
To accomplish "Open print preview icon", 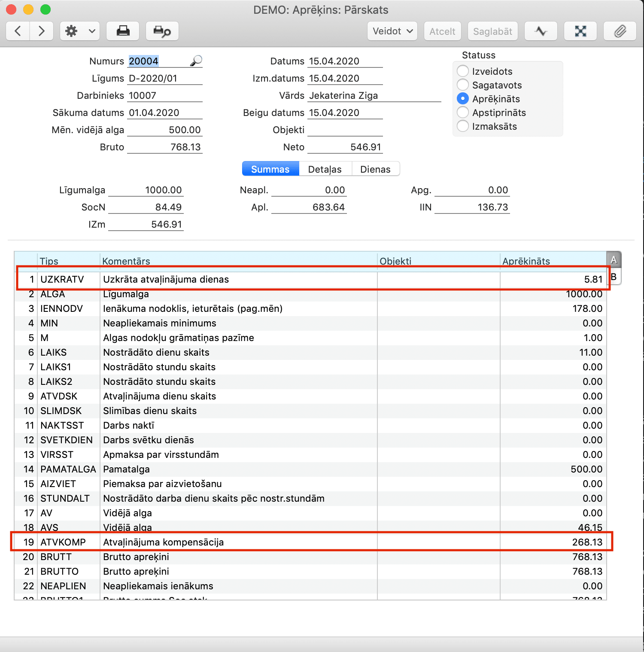I will click(162, 31).
